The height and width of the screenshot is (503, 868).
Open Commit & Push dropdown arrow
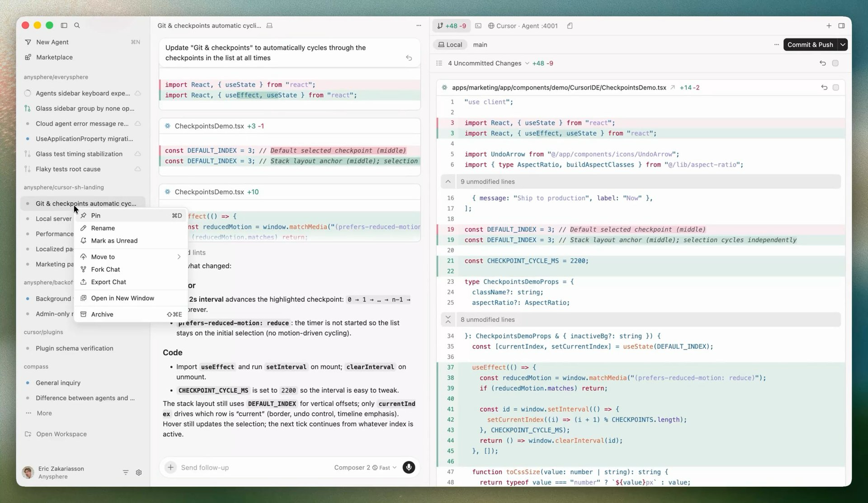coord(843,44)
